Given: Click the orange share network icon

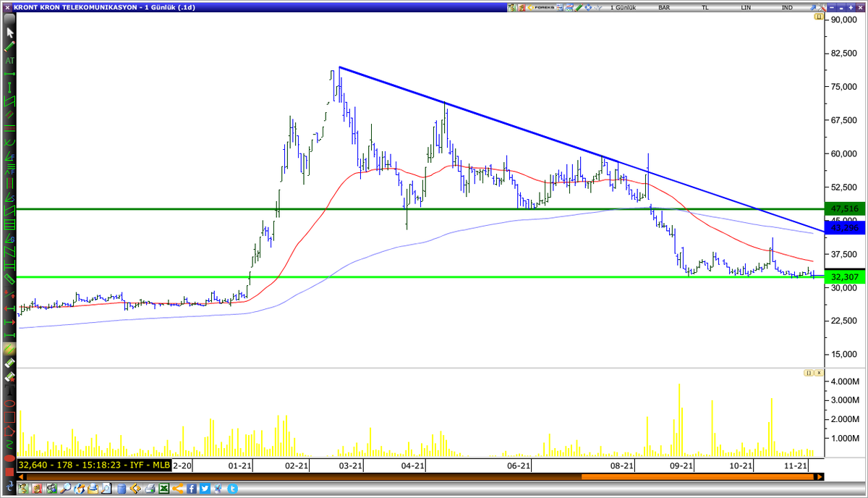Looking at the screenshot, I should (177, 488).
